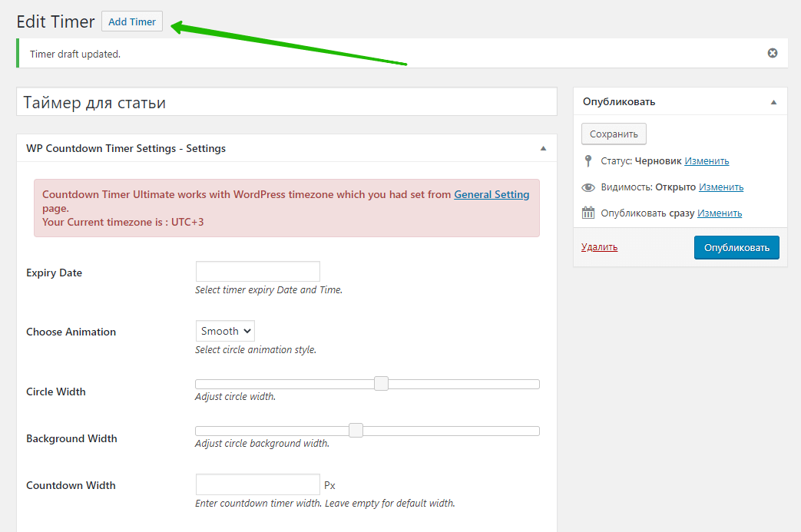801x532 pixels.
Task: Click Изменить next to Опубликовать сразу
Action: tap(720, 213)
